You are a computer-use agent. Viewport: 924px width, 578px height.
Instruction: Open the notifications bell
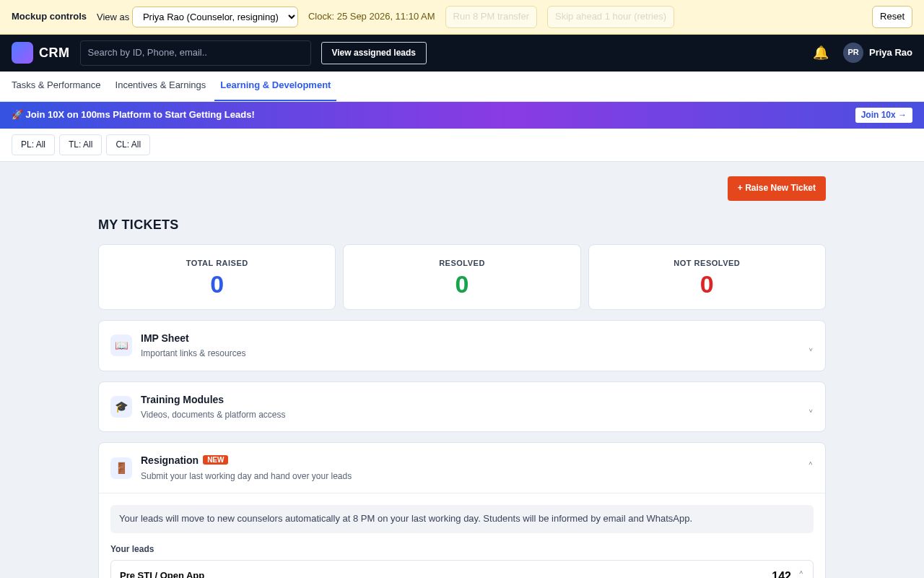821,53
